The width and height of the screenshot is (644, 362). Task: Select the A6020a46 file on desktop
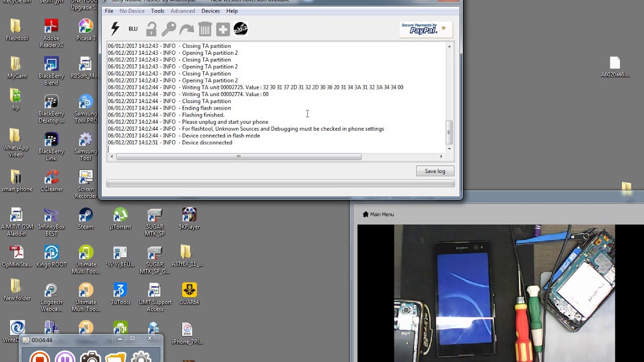click(x=615, y=67)
